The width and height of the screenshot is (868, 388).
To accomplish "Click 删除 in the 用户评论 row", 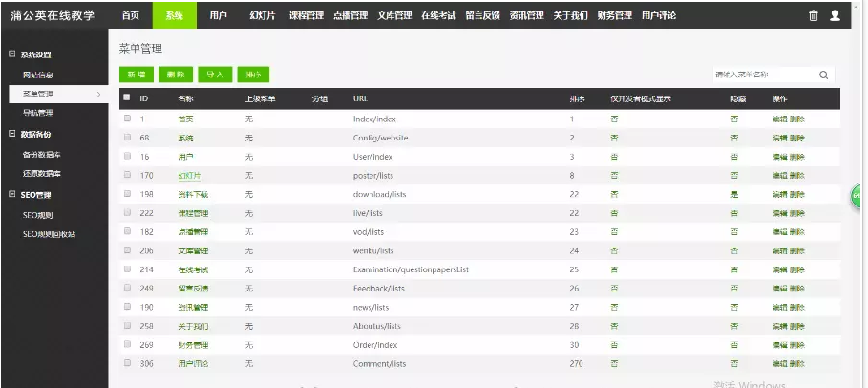I will coord(796,363).
